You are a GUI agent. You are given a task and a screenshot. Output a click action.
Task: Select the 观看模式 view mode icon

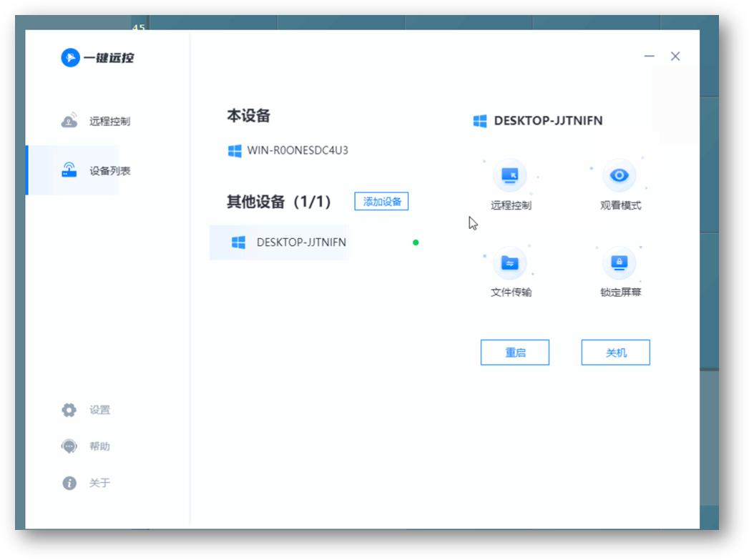click(618, 177)
